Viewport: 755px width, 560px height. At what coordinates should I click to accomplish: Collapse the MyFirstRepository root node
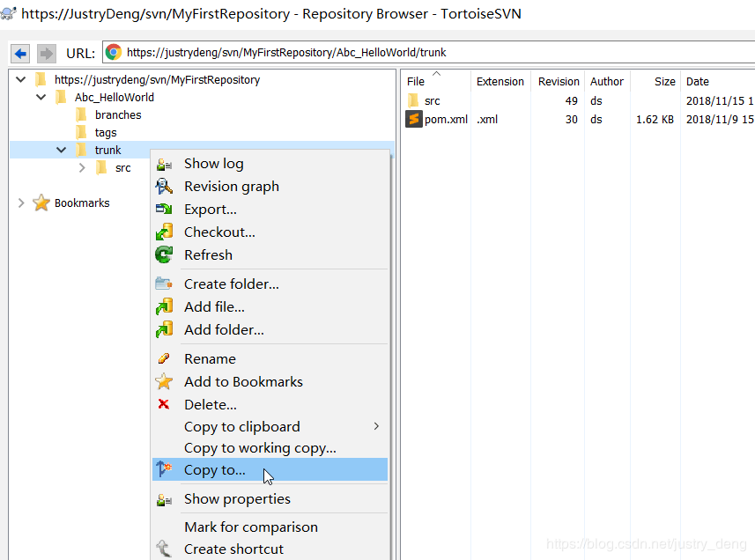(21, 79)
